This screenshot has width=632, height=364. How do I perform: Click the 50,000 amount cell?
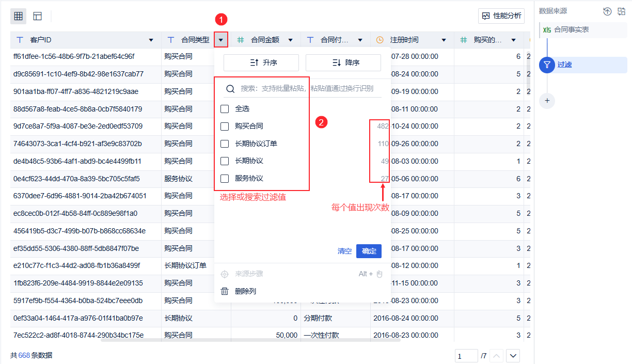[266, 335]
